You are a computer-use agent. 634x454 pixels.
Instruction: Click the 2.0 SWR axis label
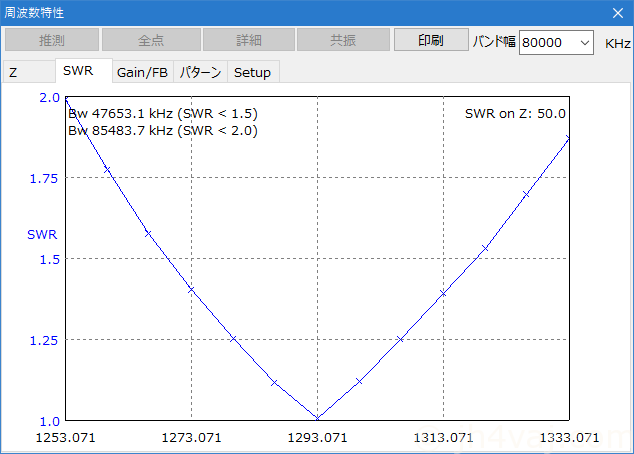pyautogui.click(x=49, y=97)
